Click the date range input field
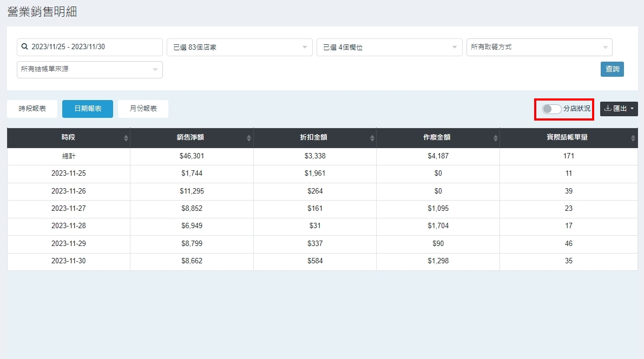Screen dimensions: 644x359 pos(95,47)
